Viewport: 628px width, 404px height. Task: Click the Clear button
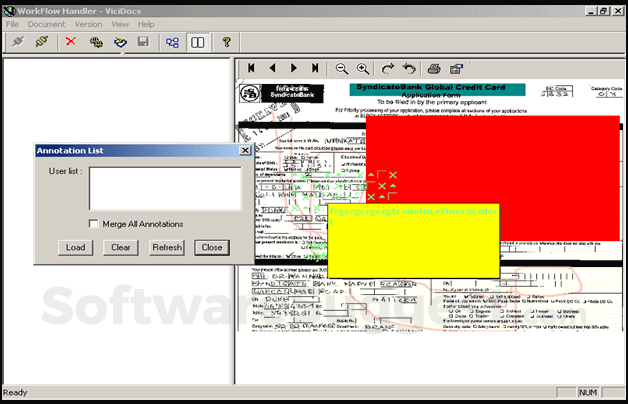coord(121,247)
